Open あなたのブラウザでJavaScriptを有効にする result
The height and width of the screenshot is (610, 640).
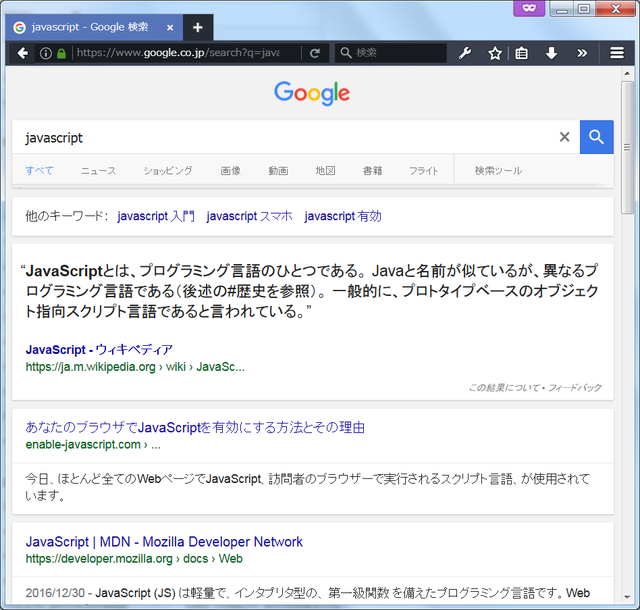click(x=195, y=427)
